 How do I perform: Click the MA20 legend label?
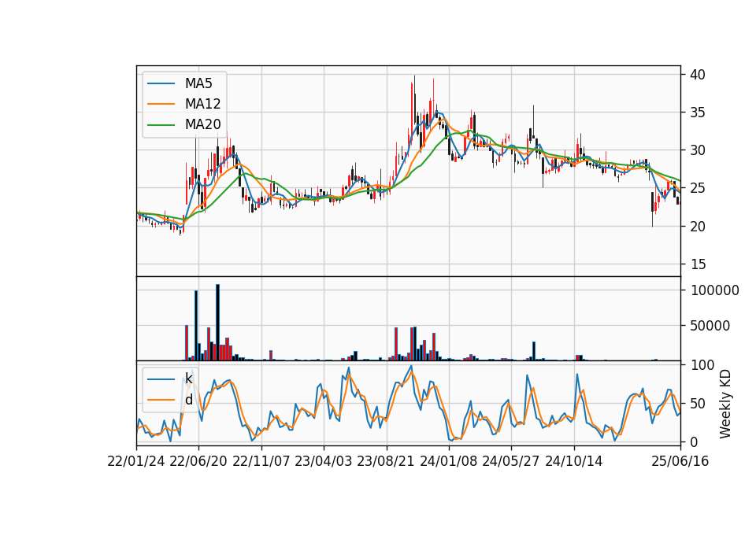(x=202, y=124)
